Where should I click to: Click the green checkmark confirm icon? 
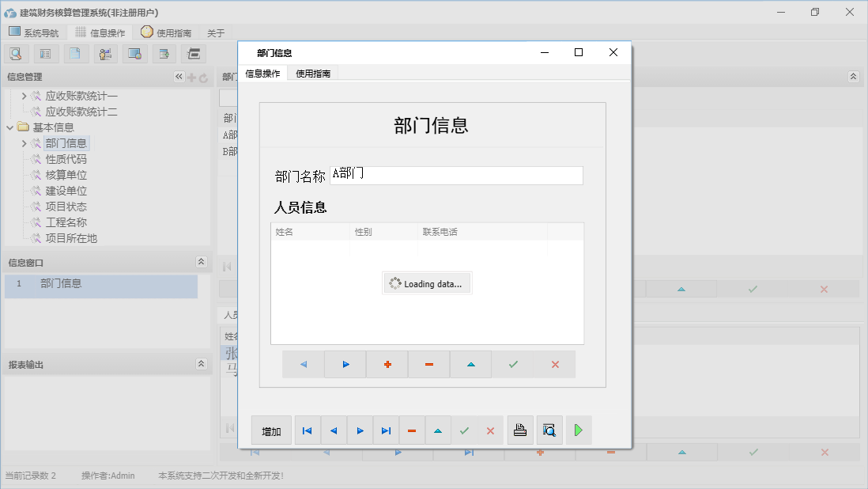(x=512, y=364)
